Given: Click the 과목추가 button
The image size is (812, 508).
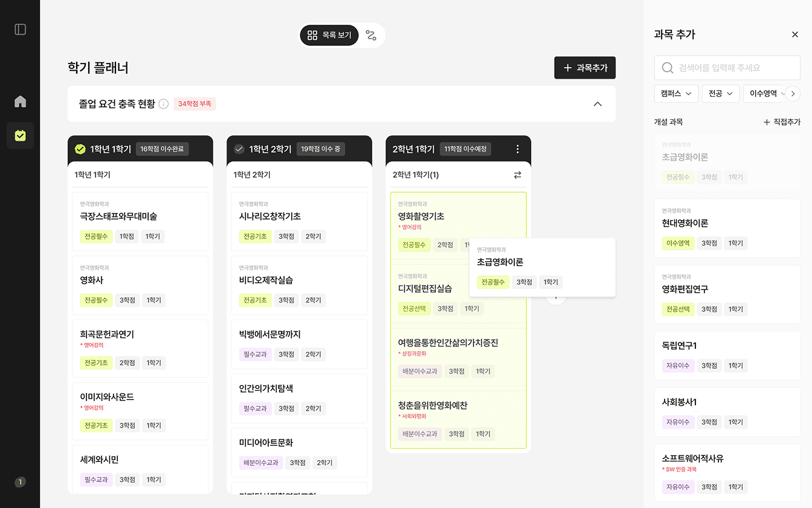Looking at the screenshot, I should click(x=585, y=68).
